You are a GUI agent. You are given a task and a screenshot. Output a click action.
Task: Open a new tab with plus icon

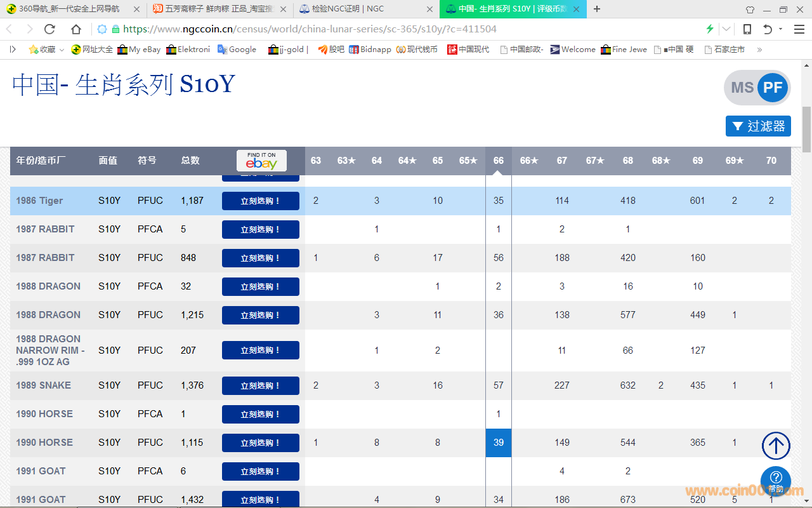(x=597, y=9)
